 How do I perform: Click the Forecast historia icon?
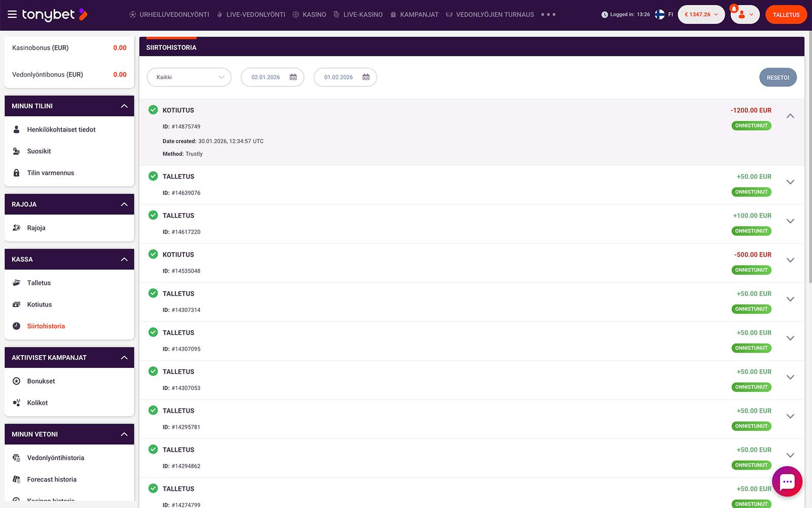point(16,480)
